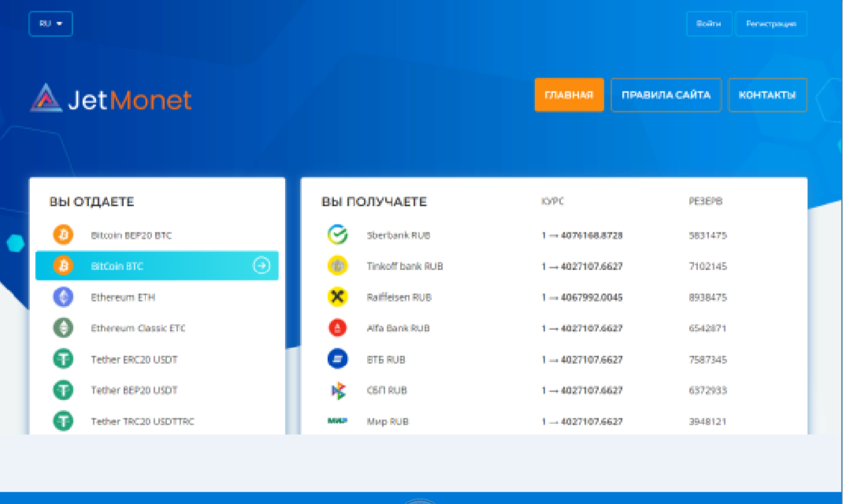Viewport: 843px width, 504px height.
Task: Click Tinkoff reserve 7102145
Action: coord(707,266)
